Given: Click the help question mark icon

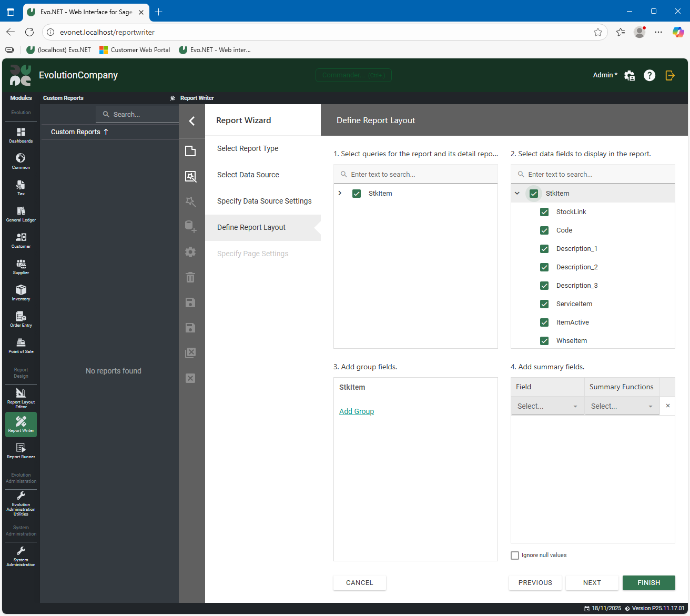Looking at the screenshot, I should point(650,75).
